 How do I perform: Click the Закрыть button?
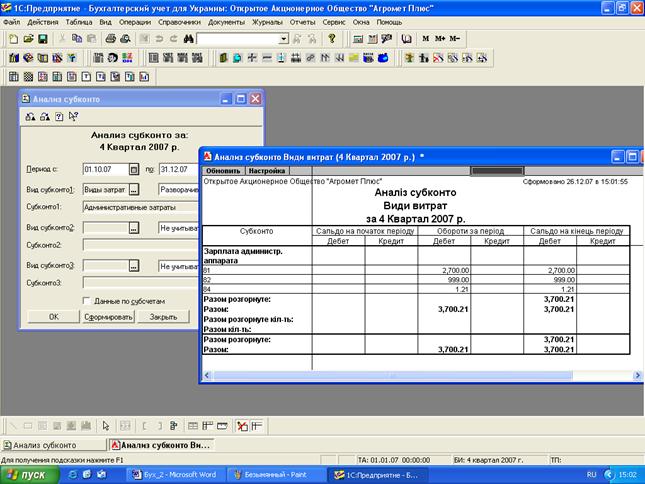[x=163, y=317]
